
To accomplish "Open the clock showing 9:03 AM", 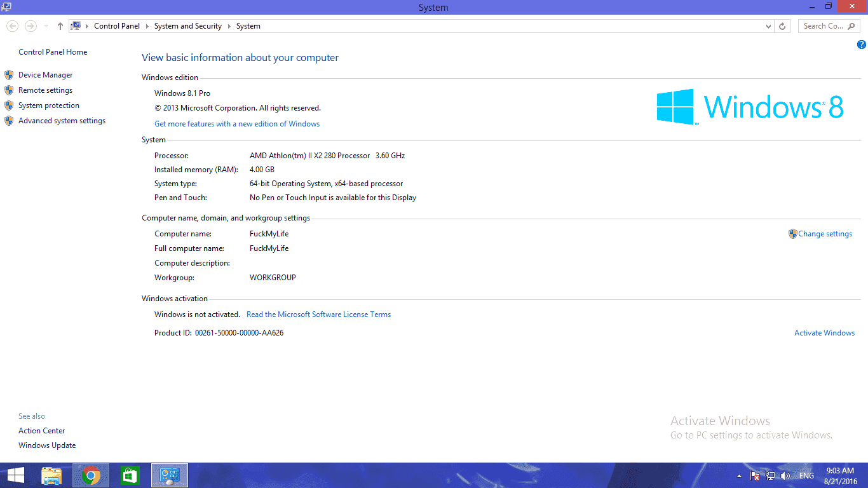I will coord(839,476).
